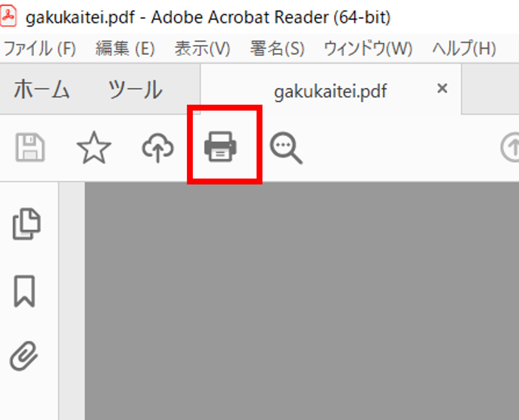Open the ウィンドウ(W) menu
Viewport: 519px width, 420px height.
point(368,49)
